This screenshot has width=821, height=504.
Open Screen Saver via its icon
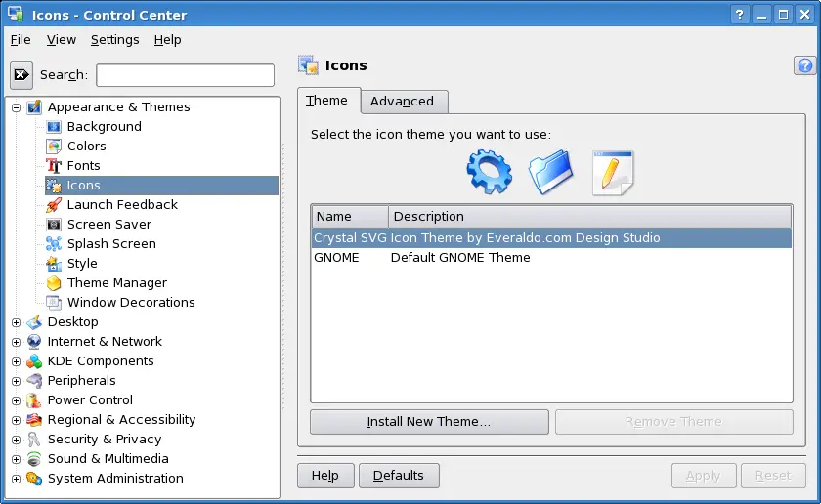pyautogui.click(x=54, y=225)
